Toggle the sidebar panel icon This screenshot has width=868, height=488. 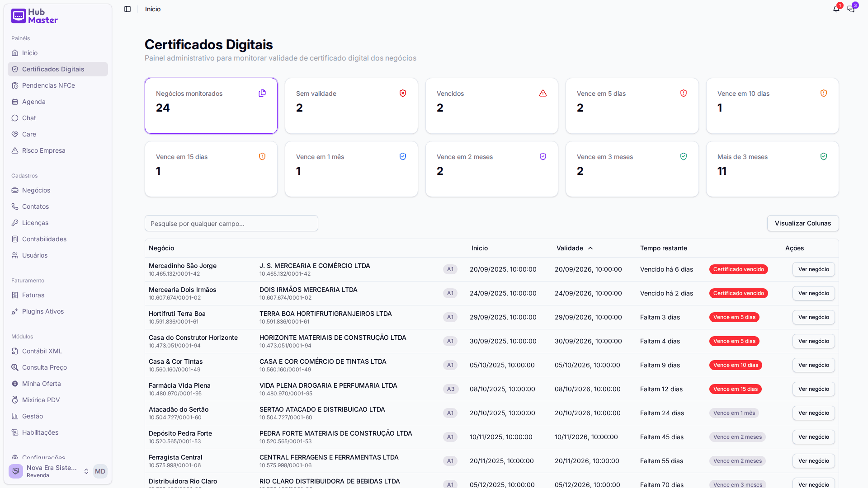pyautogui.click(x=127, y=9)
